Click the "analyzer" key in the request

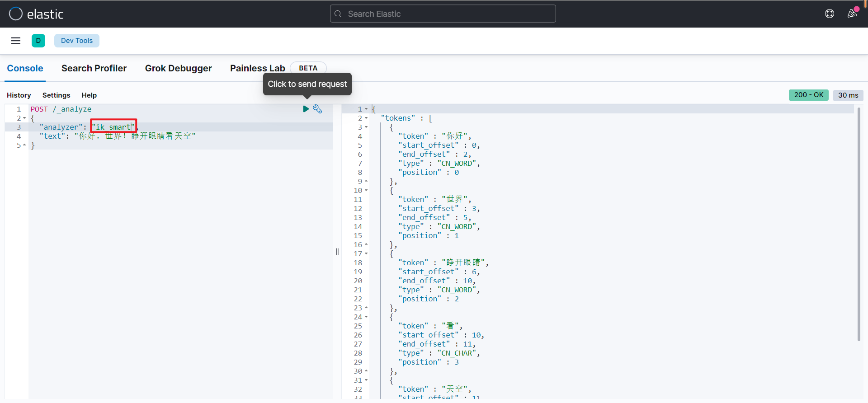click(x=61, y=127)
